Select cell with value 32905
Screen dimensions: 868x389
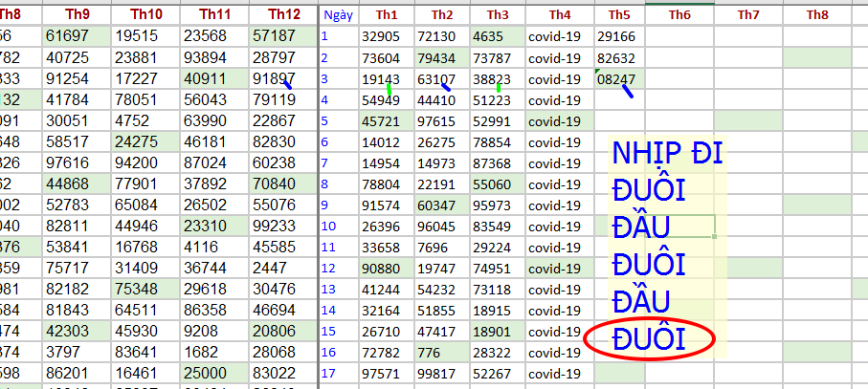(387, 36)
